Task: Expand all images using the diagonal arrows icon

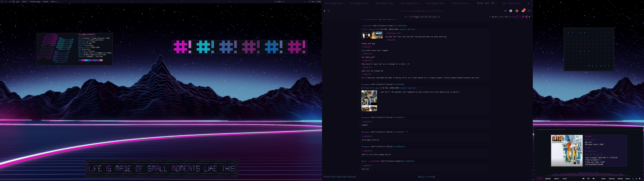Action: [x=517, y=17]
